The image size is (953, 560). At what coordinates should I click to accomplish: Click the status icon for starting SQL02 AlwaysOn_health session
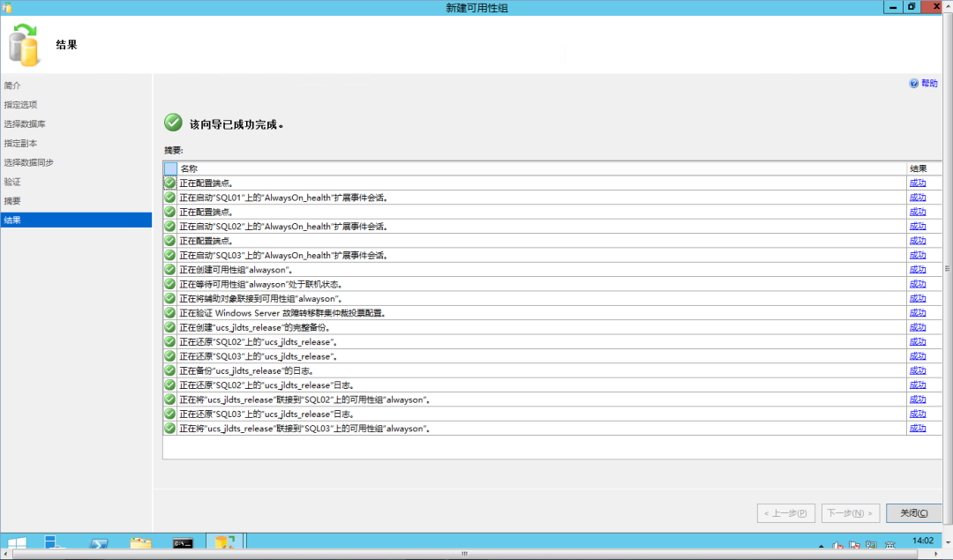coord(170,226)
